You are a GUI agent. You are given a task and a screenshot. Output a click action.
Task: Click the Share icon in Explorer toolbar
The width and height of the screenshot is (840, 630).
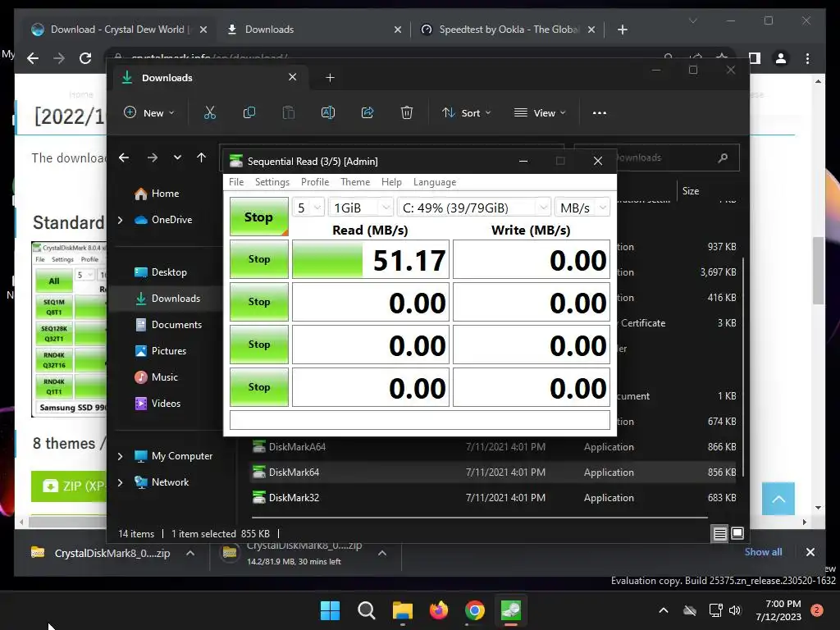point(367,113)
